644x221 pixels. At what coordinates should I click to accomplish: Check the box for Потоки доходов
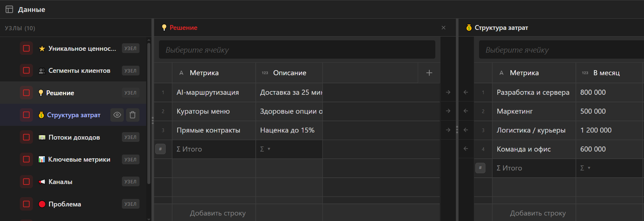point(26,137)
